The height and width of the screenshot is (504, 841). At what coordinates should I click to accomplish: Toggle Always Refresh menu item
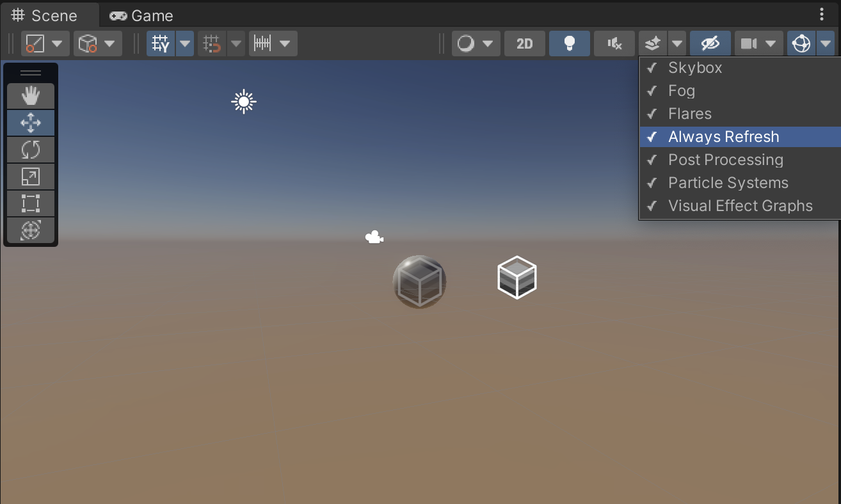point(723,137)
